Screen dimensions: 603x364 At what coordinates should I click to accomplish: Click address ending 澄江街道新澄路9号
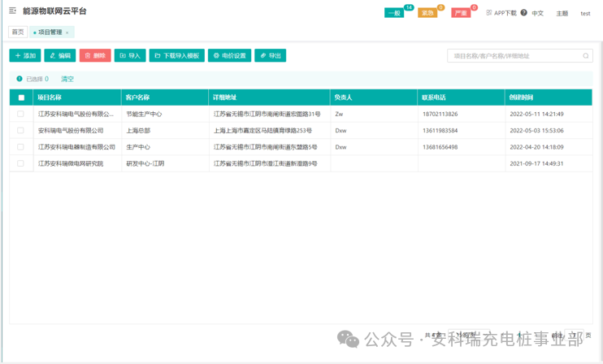pos(266,163)
